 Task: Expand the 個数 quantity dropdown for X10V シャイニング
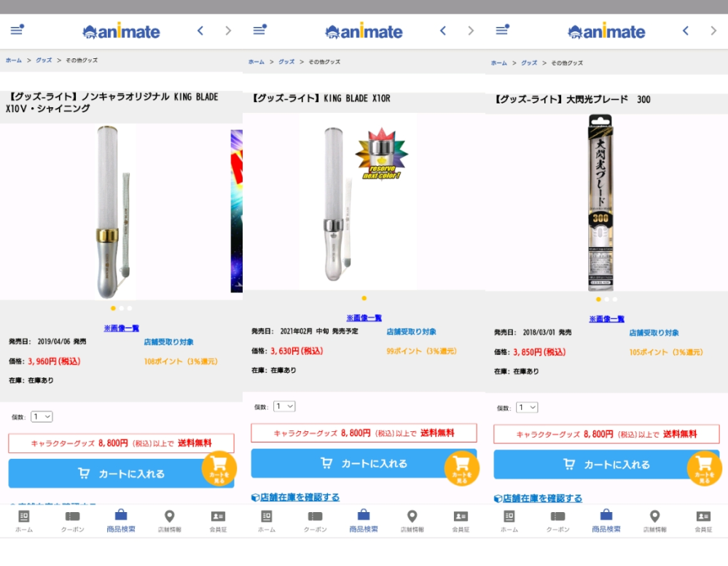42,417
